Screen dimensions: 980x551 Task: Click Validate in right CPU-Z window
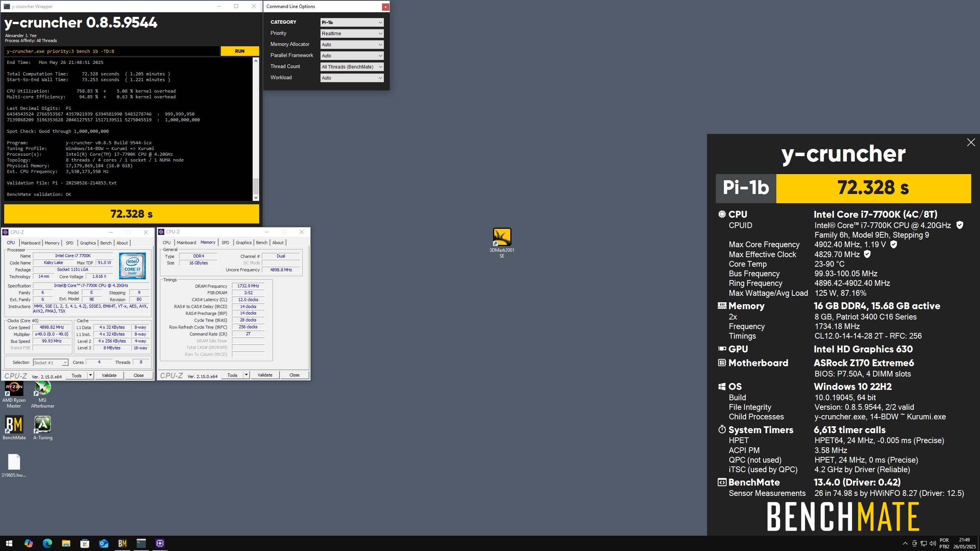[x=265, y=375]
